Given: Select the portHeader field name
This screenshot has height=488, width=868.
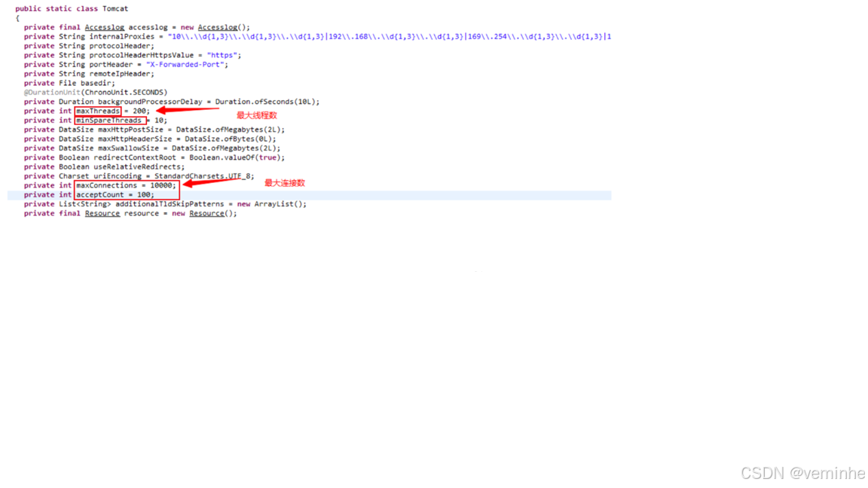Looking at the screenshot, I should pyautogui.click(x=111, y=65).
